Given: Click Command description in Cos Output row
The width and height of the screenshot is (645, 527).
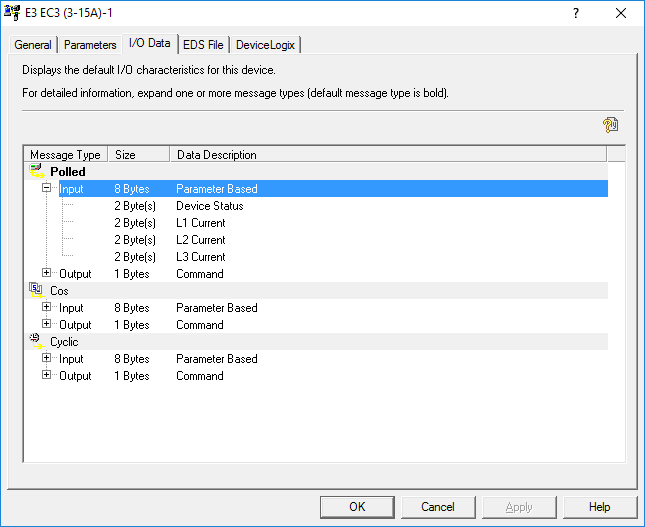Looking at the screenshot, I should coord(200,325).
